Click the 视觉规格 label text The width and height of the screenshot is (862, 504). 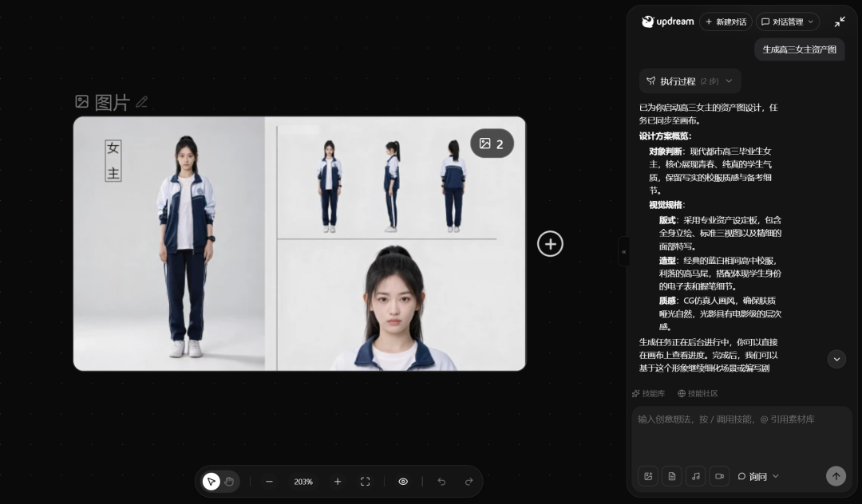pyautogui.click(x=666, y=205)
